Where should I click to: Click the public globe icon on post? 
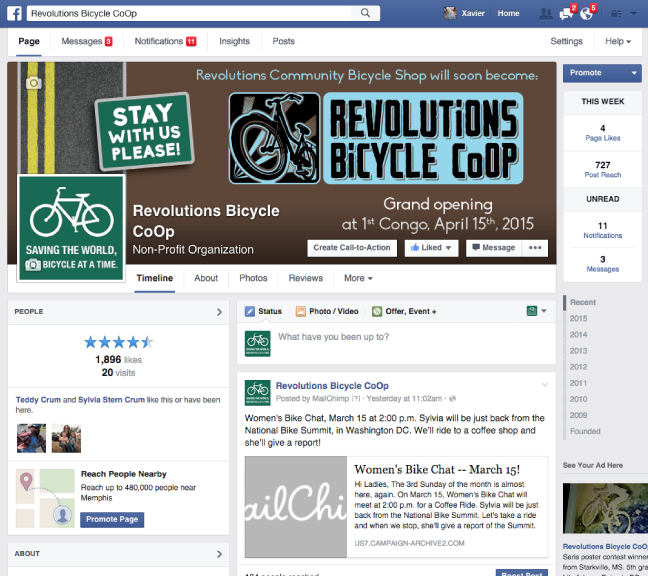[x=452, y=399]
